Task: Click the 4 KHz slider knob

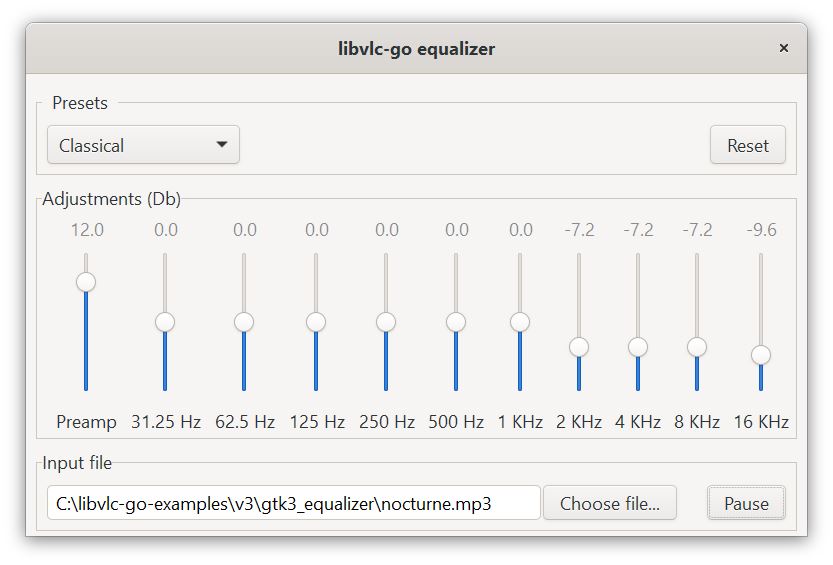Action: [x=638, y=347]
